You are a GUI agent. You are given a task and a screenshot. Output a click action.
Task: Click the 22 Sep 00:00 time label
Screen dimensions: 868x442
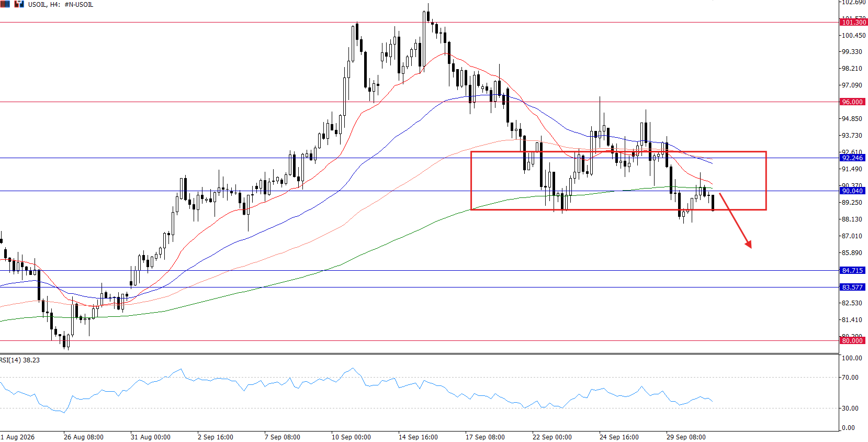click(x=553, y=437)
